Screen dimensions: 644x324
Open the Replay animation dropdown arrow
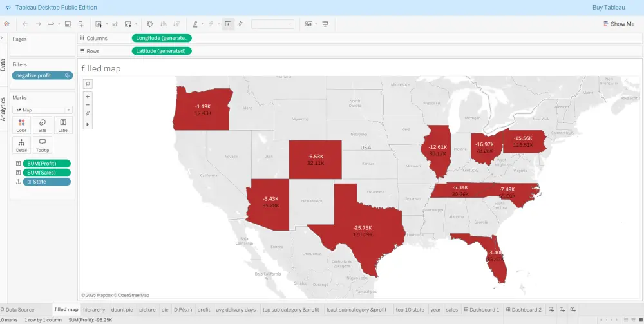(59, 24)
